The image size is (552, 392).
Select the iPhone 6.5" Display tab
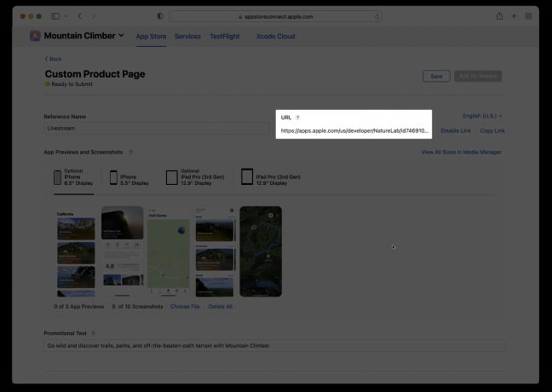pyautogui.click(x=73, y=177)
